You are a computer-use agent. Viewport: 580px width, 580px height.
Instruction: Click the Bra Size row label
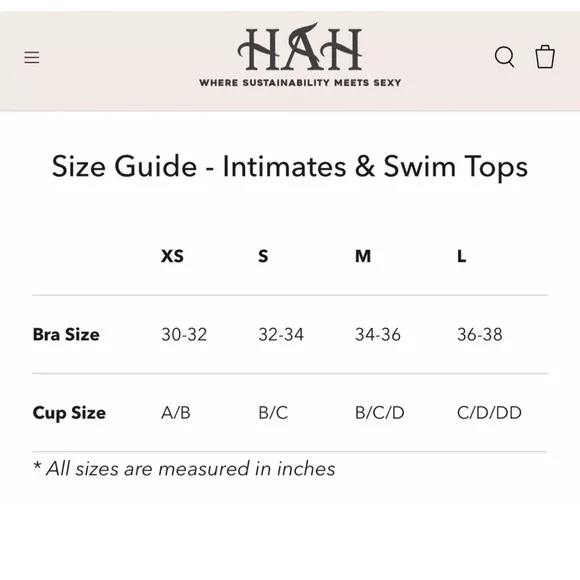click(x=66, y=334)
